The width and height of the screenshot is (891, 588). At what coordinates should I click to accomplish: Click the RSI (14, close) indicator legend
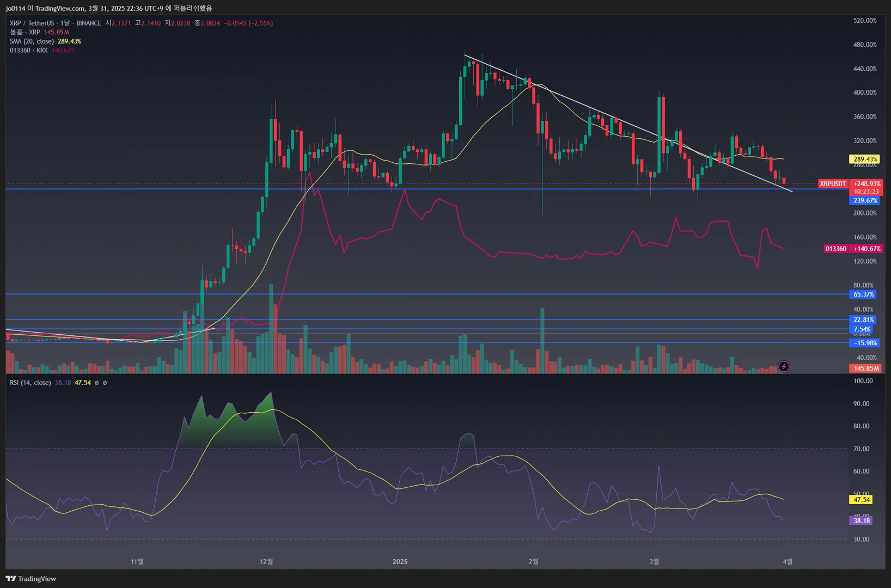[30, 383]
